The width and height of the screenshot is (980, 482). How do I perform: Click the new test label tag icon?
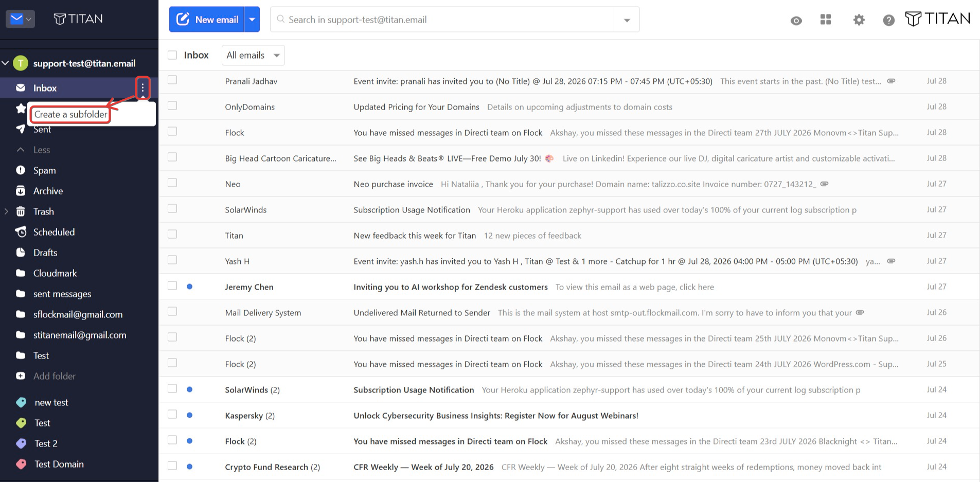(x=21, y=402)
